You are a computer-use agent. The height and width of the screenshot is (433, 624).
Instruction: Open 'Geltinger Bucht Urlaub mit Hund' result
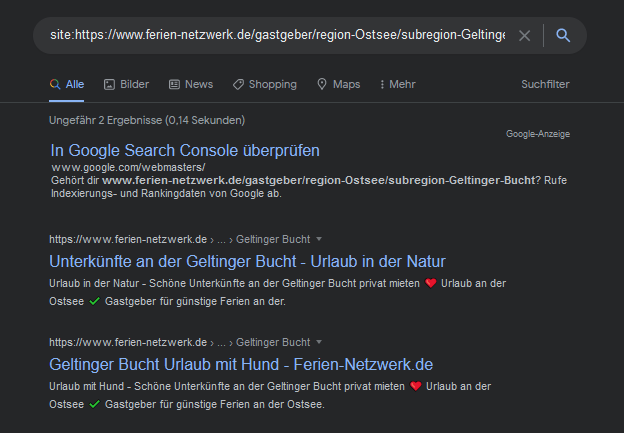tap(240, 364)
